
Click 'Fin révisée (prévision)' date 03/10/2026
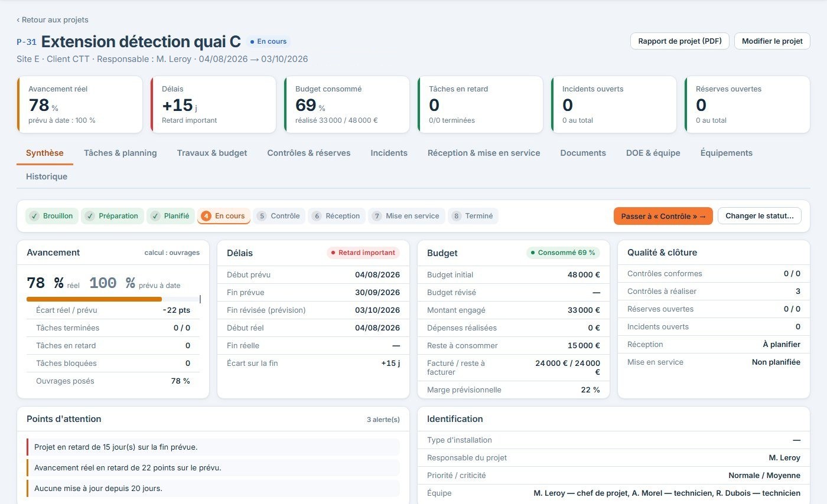pos(377,310)
